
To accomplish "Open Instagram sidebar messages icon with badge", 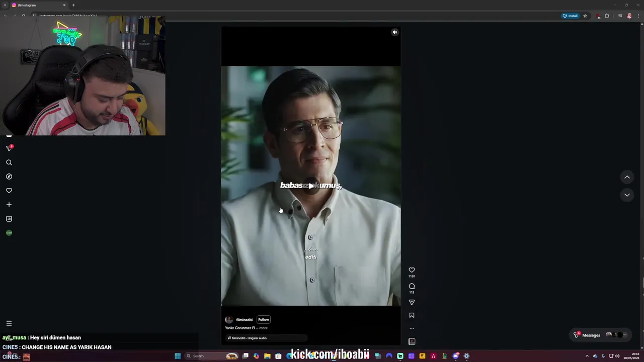I will coord(9,148).
